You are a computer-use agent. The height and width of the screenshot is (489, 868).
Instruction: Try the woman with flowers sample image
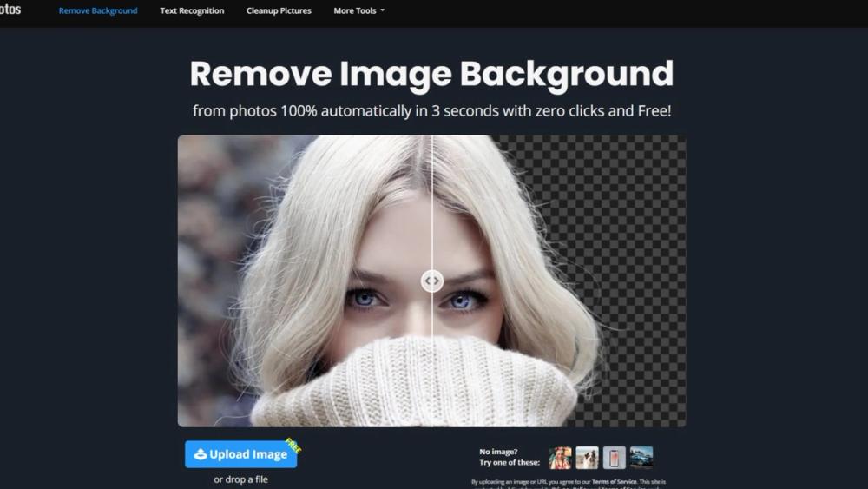coord(560,458)
